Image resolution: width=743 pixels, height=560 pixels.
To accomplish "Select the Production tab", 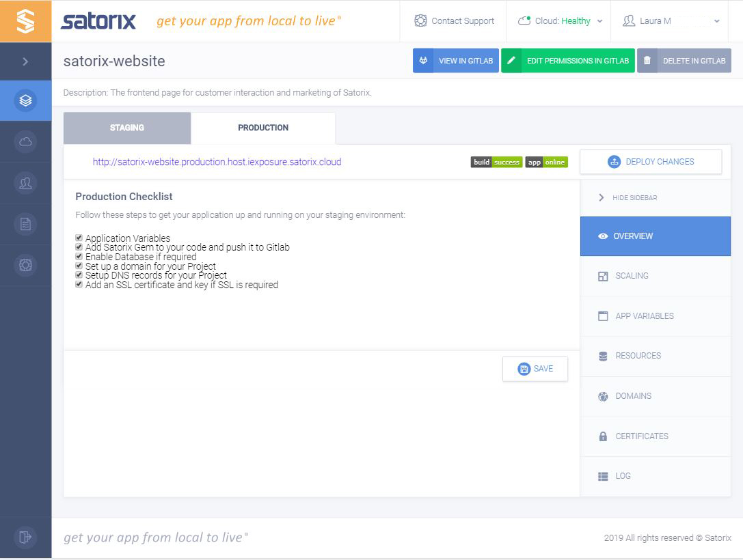I will tap(263, 128).
